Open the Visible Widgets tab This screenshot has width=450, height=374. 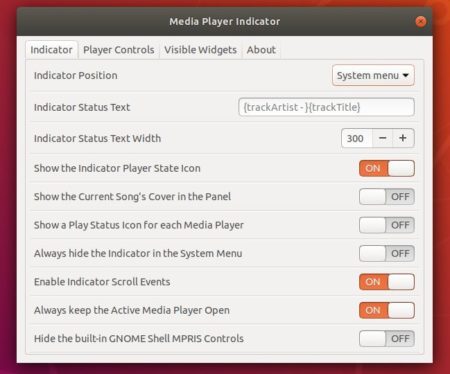coord(200,50)
